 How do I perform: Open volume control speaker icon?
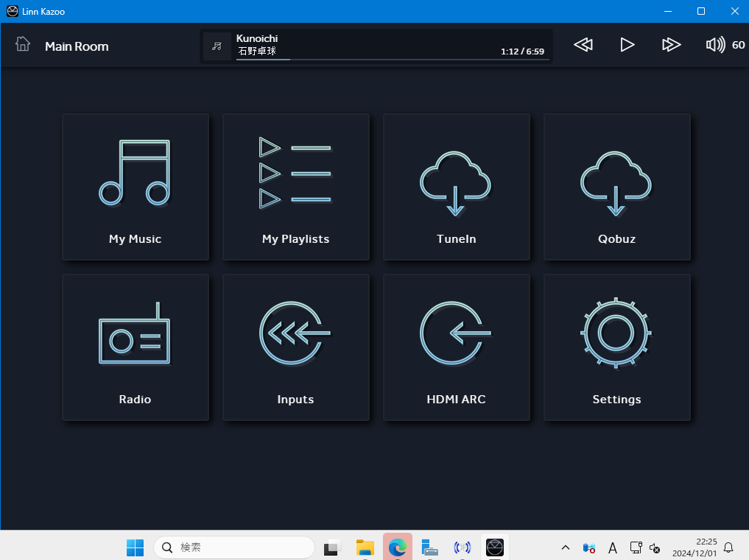coord(716,45)
